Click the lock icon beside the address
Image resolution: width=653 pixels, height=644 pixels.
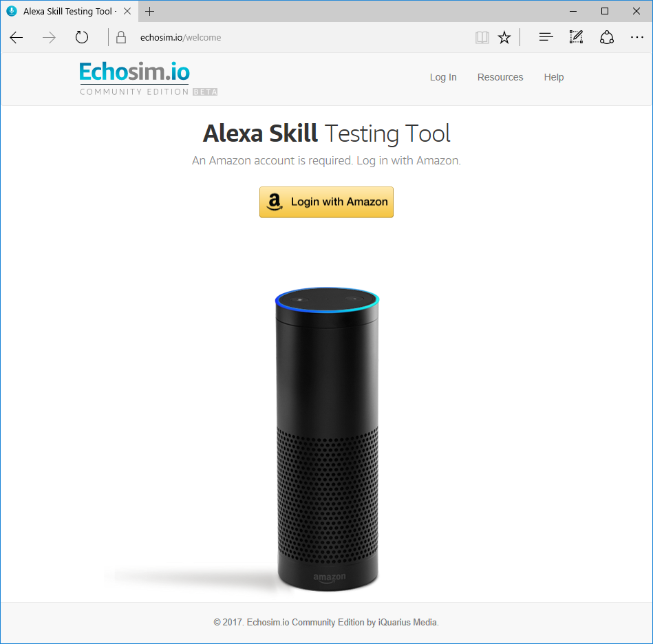pyautogui.click(x=121, y=37)
